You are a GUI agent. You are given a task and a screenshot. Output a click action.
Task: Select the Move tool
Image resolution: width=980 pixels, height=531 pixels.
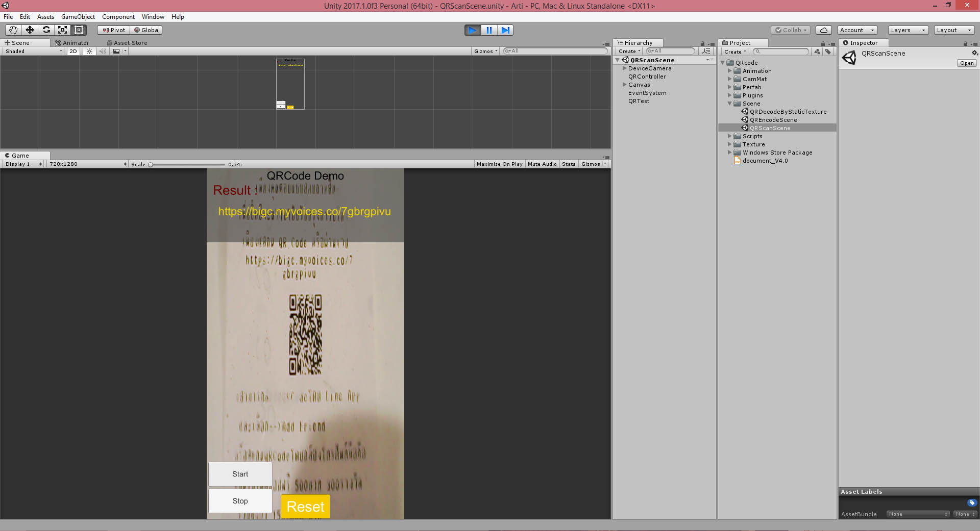30,30
